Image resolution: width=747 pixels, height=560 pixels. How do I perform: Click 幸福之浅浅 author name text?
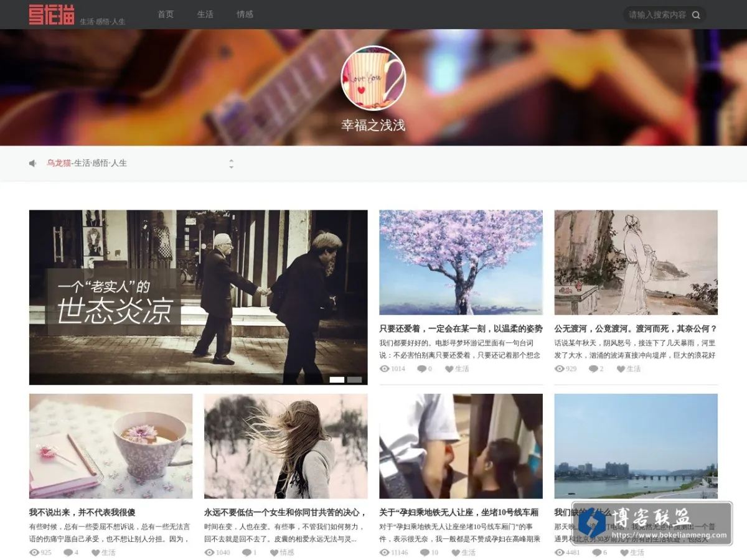pos(374,125)
